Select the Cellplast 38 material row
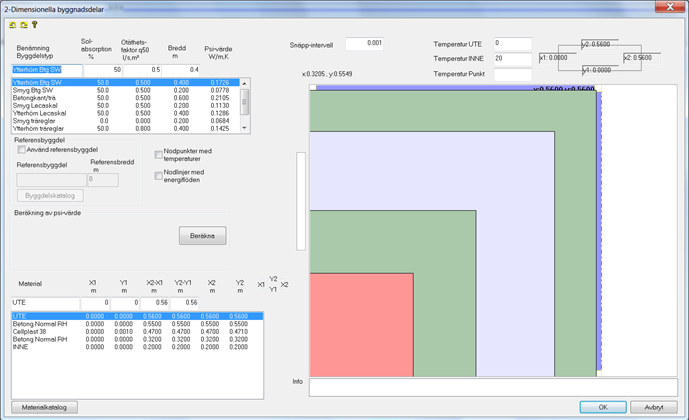Screen dimensions: 689x420 [x=137, y=332]
